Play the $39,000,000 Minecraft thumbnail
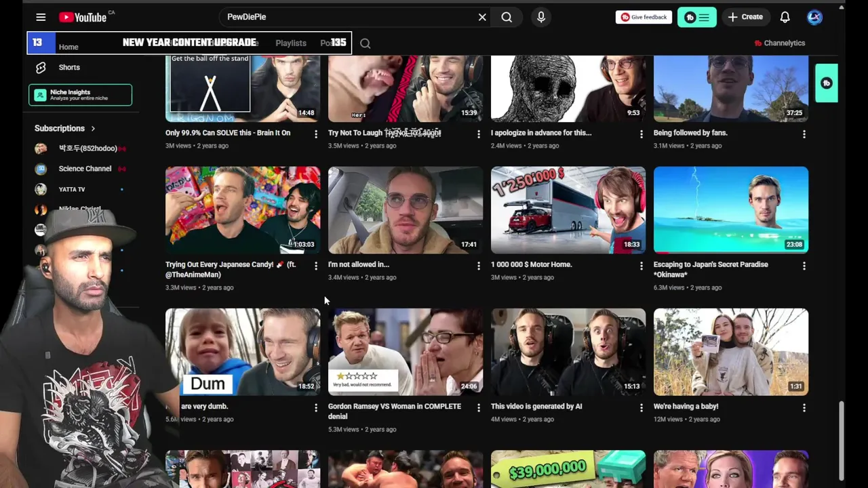This screenshot has height=488, width=868. pyautogui.click(x=568, y=469)
